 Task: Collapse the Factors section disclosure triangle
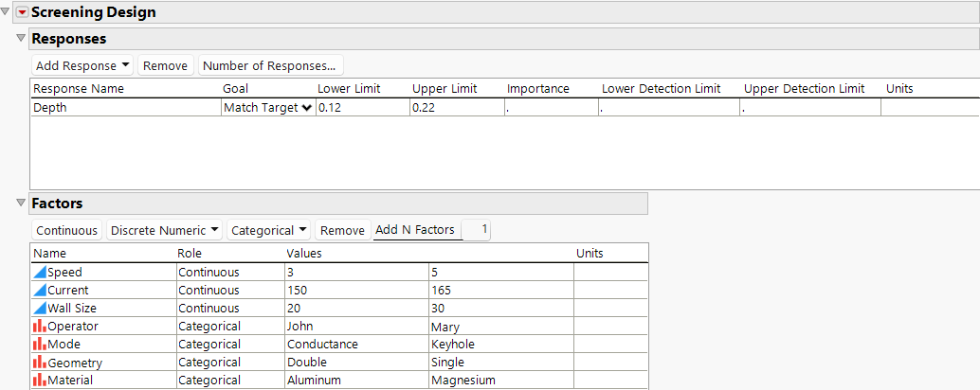22,203
